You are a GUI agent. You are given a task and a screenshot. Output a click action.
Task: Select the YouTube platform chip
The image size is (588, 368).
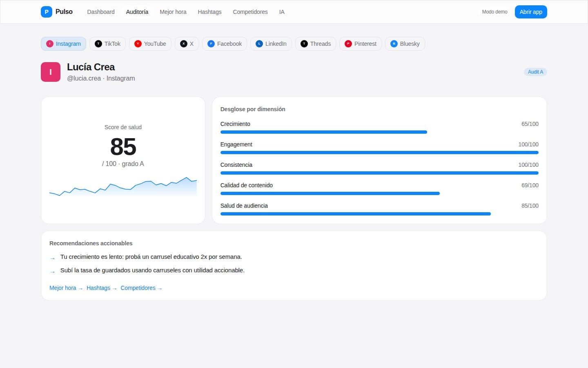pyautogui.click(x=150, y=44)
